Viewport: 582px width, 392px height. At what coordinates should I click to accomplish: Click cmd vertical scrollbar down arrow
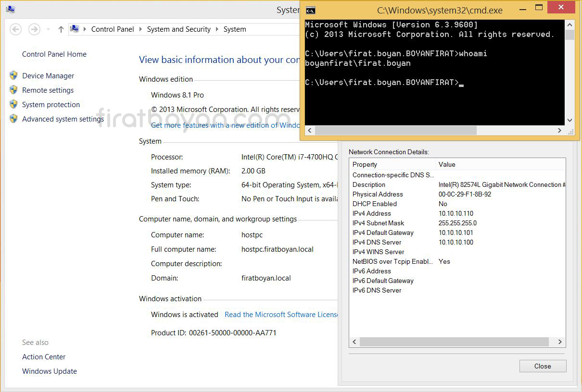point(569,121)
